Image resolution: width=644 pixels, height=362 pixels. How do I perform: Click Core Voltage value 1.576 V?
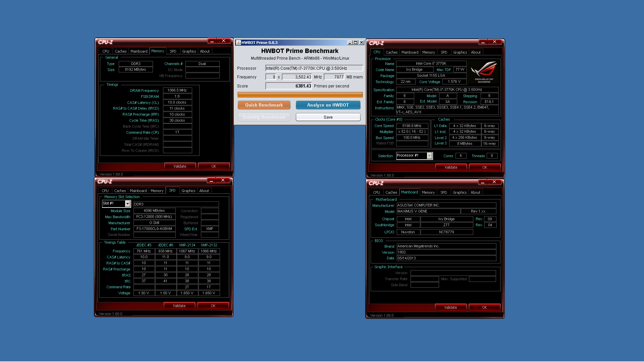pos(454,82)
